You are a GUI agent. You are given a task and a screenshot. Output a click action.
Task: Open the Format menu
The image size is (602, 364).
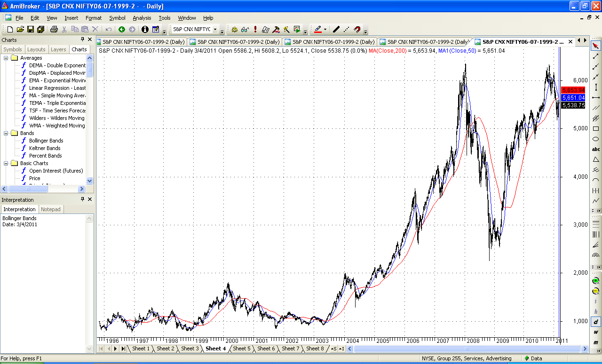pyautogui.click(x=94, y=18)
